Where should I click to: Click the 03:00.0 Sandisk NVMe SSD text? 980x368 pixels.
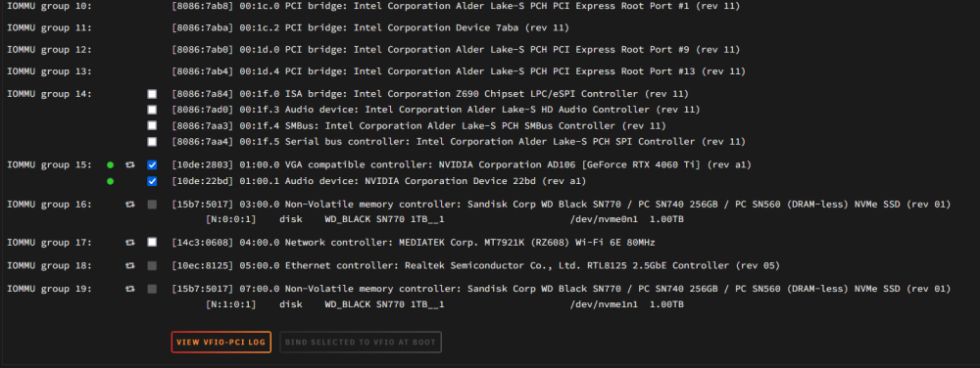point(562,205)
